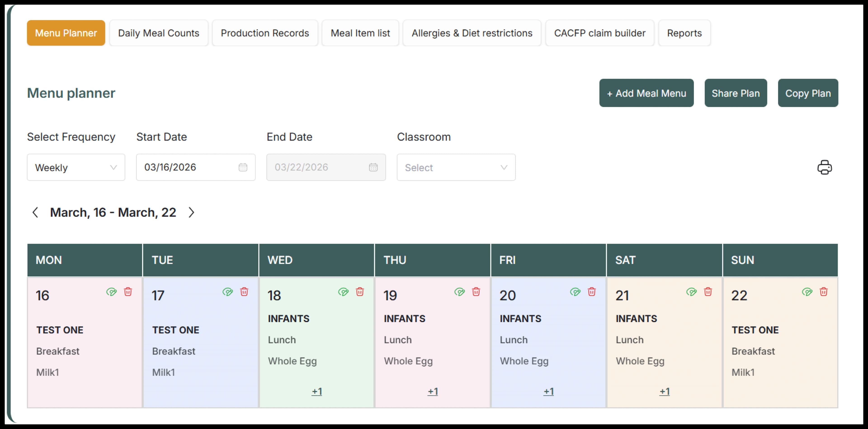Edit the Sunday 22 TEST ONE menu
The width and height of the screenshot is (868, 429).
[x=807, y=292]
